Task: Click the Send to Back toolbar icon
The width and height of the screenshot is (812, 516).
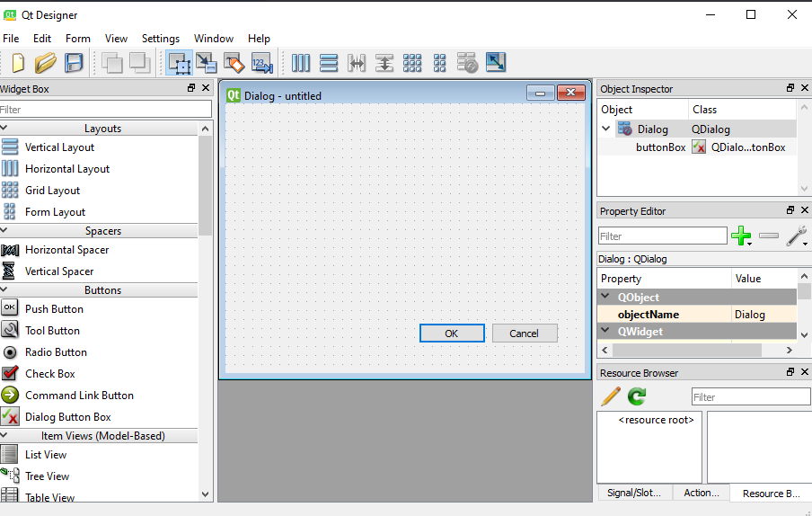Action: click(112, 63)
